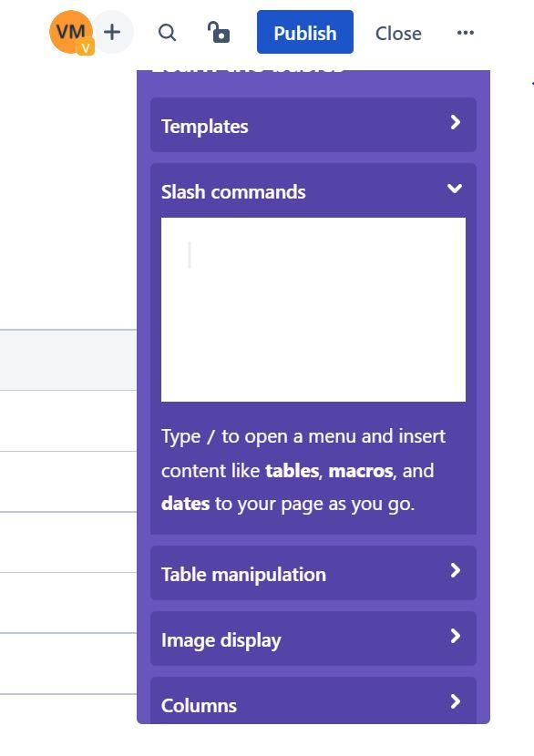
Task: Click the Slash commands down chevron
Action: point(455,189)
